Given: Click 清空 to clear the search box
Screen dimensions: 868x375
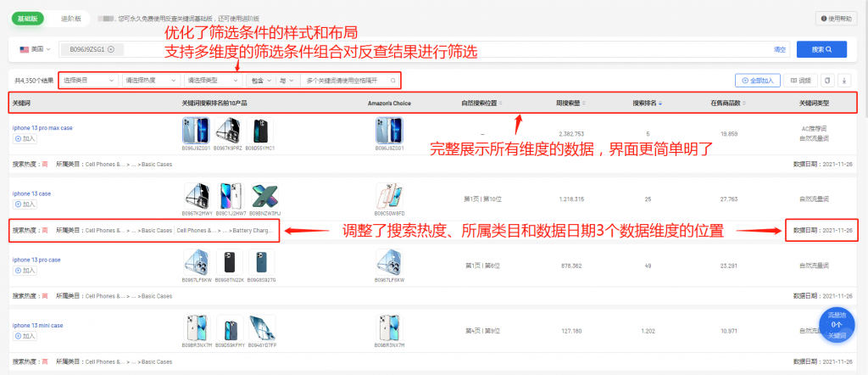Looking at the screenshot, I should 780,49.
